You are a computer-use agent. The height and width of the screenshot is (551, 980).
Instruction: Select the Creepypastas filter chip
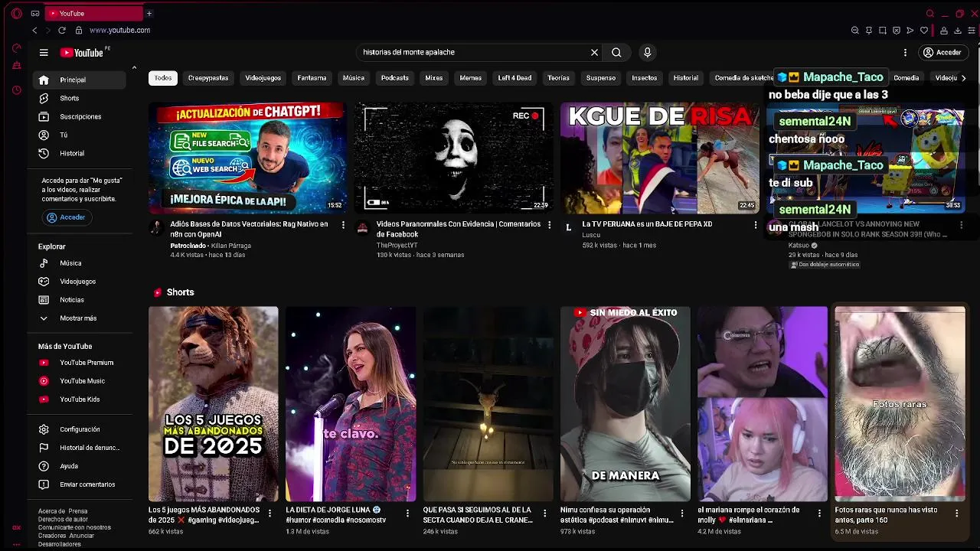click(x=208, y=78)
